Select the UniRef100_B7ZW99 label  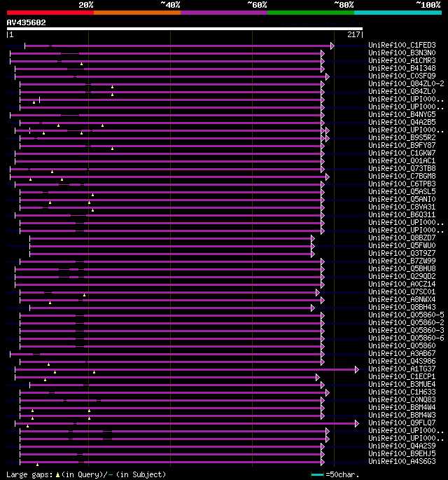click(x=402, y=261)
